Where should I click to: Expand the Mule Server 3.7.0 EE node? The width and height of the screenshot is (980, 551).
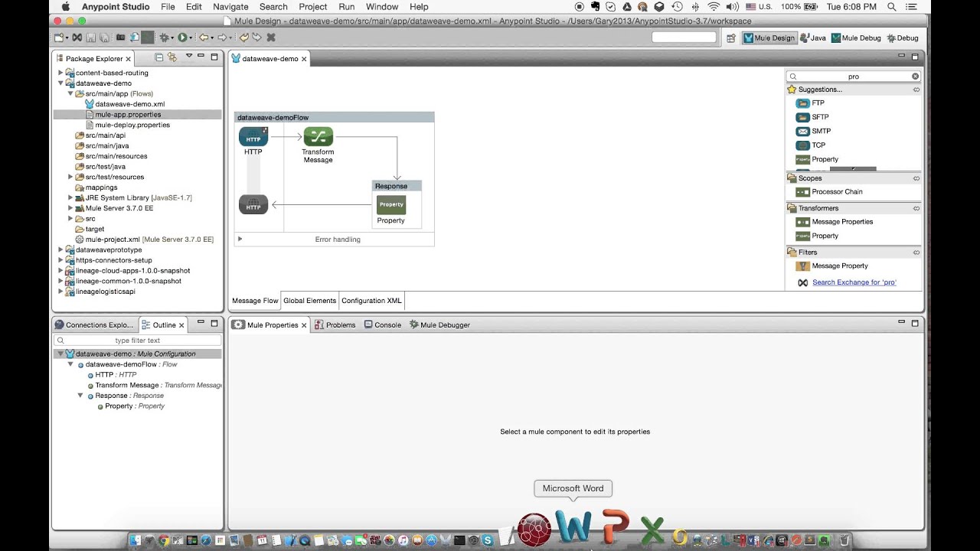tap(70, 208)
